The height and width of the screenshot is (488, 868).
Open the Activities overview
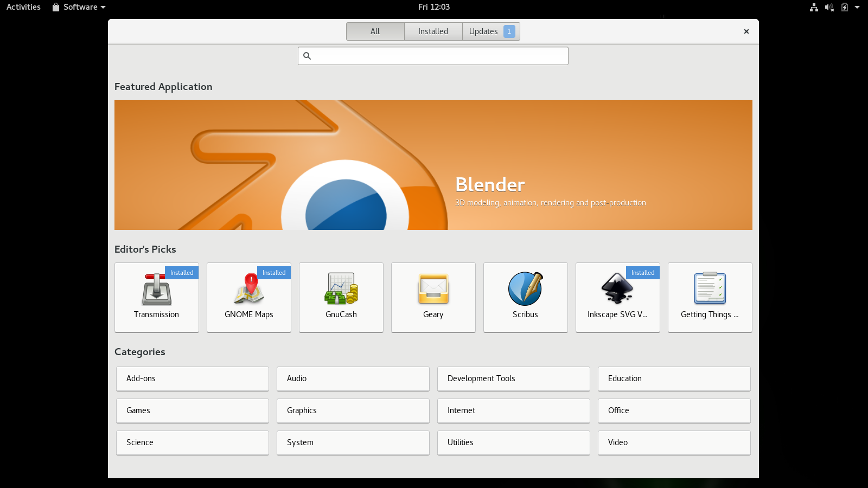(23, 7)
